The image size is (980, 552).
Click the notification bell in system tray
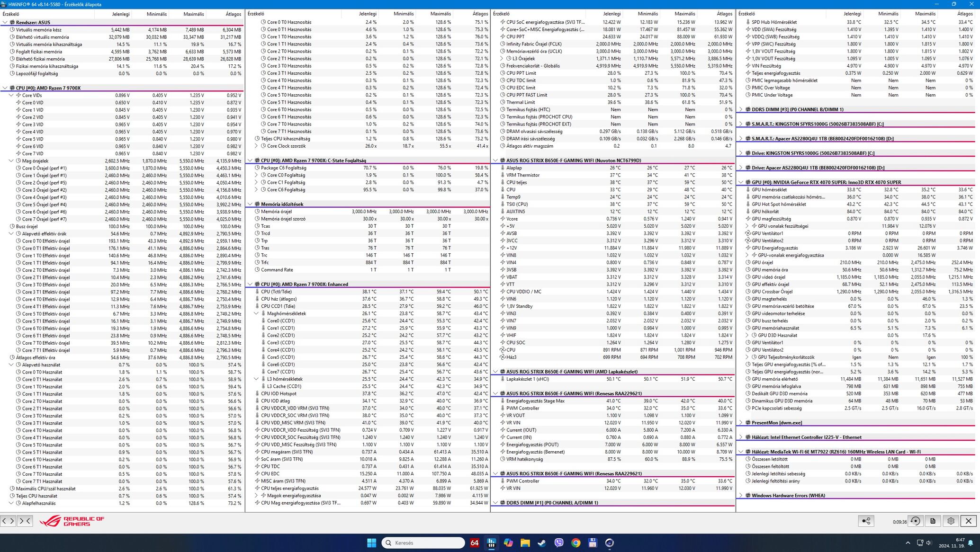(x=971, y=543)
